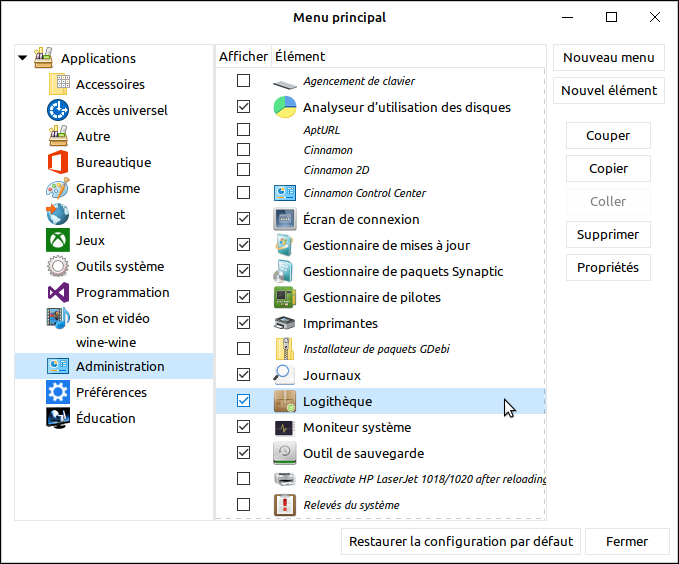679x564 pixels.
Task: Toggle the Installateur de paquets GDebi checkbox
Action: (243, 349)
